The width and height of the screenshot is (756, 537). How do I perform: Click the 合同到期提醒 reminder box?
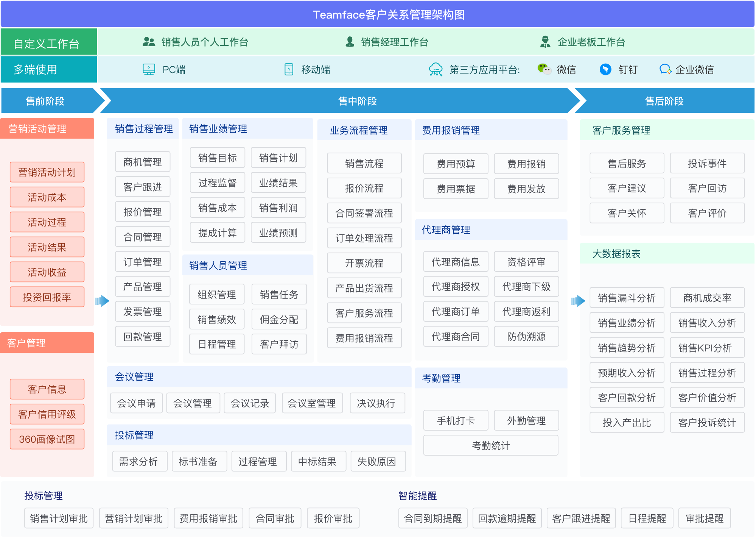coord(433,518)
